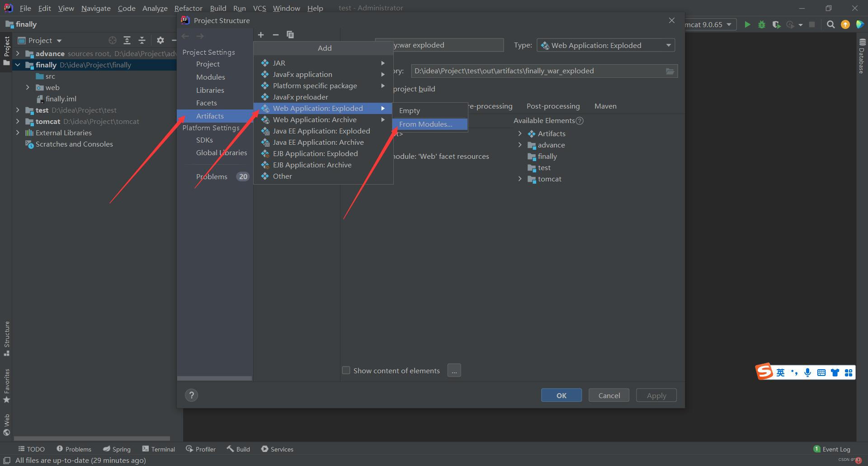Click the add artifact plus icon
The image size is (868, 466).
pos(261,35)
